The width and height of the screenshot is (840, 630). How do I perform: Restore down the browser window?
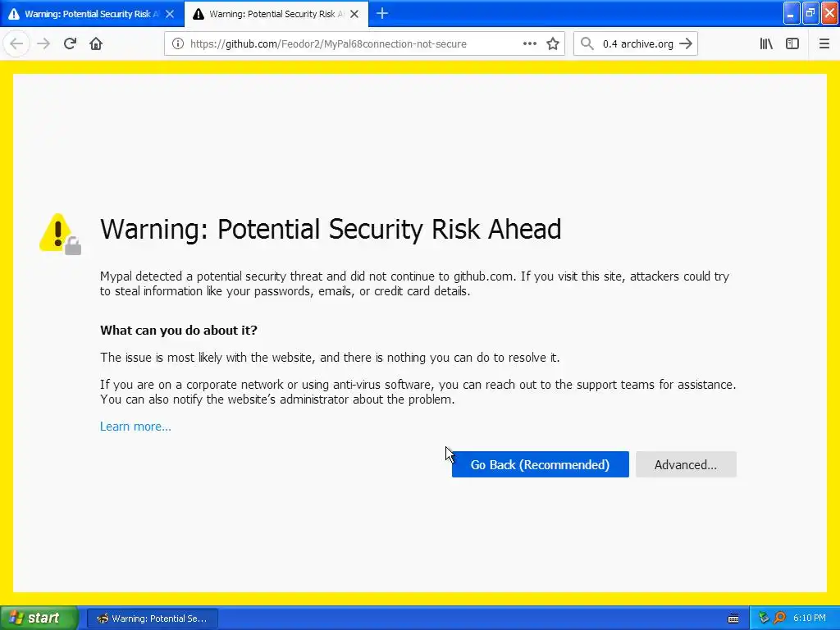810,13
